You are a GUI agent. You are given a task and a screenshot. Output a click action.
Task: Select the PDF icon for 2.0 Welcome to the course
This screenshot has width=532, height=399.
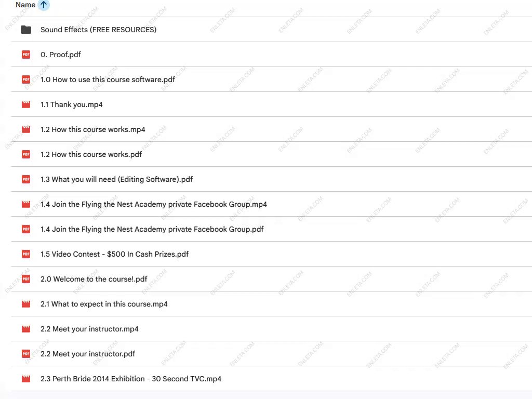[26, 279]
